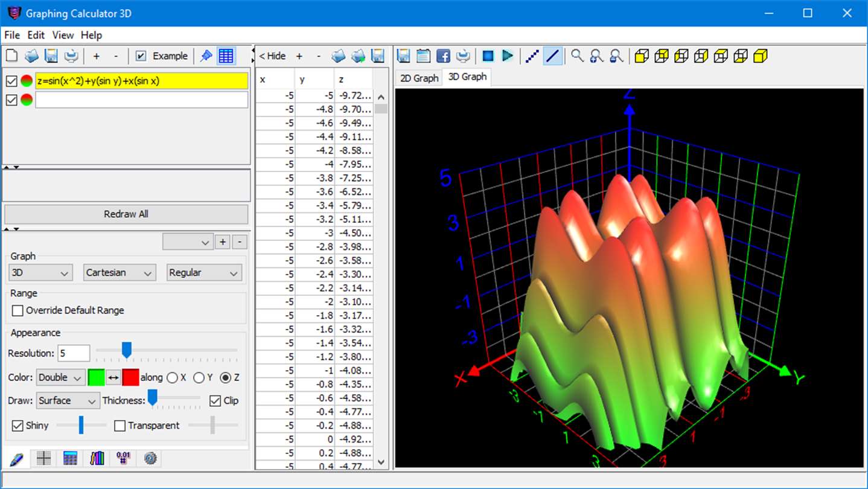Screen dimensions: 868x489
Task: Open the Color Double dropdown
Action: pyautogui.click(x=60, y=378)
